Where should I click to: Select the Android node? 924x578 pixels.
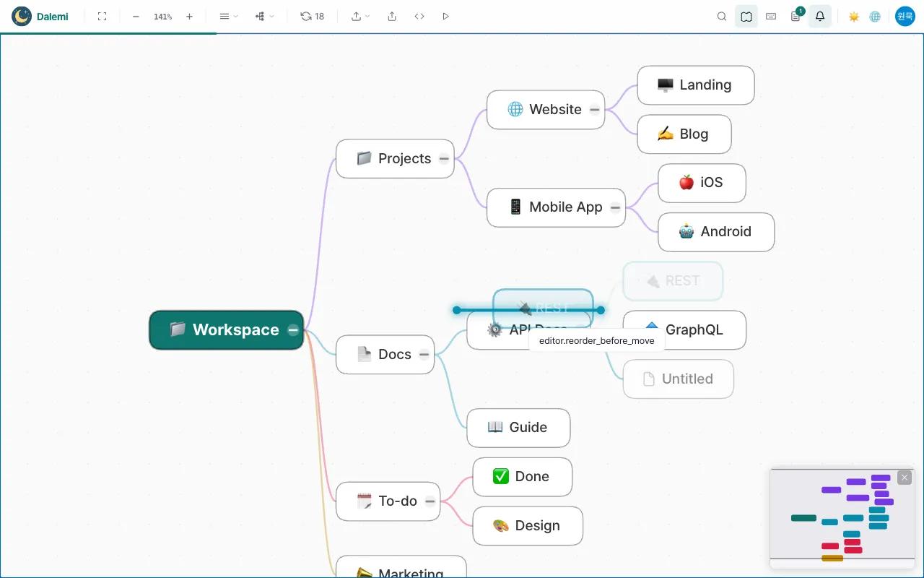pos(716,232)
